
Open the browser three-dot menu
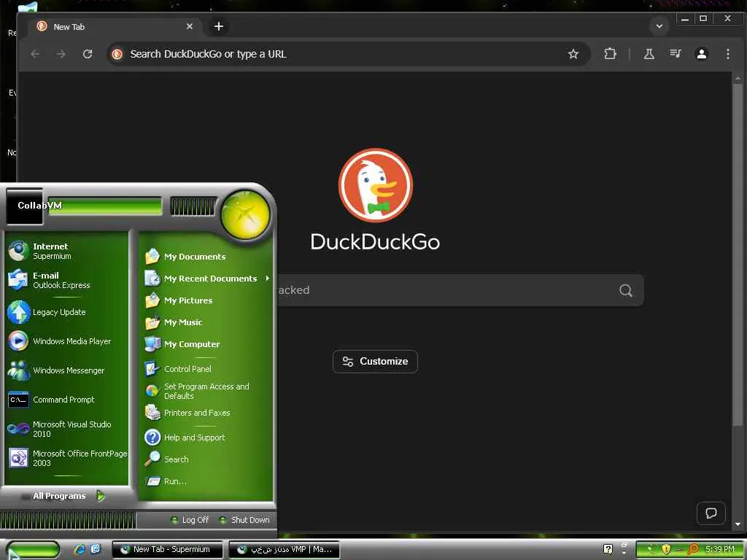coord(728,54)
